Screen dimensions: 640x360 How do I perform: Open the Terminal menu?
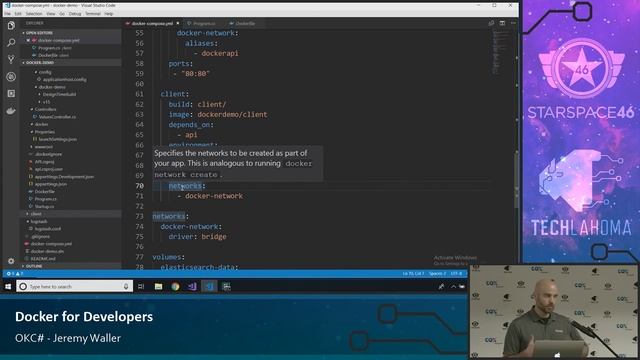93,13
